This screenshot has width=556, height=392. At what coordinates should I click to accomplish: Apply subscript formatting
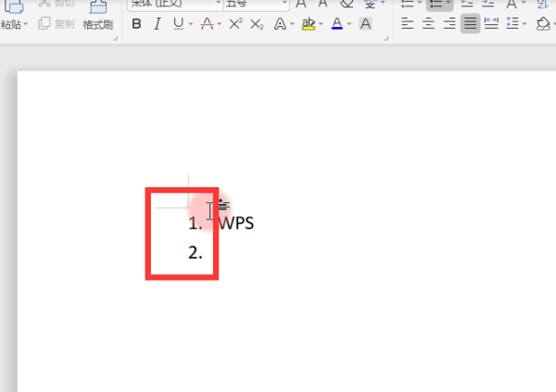click(x=257, y=24)
